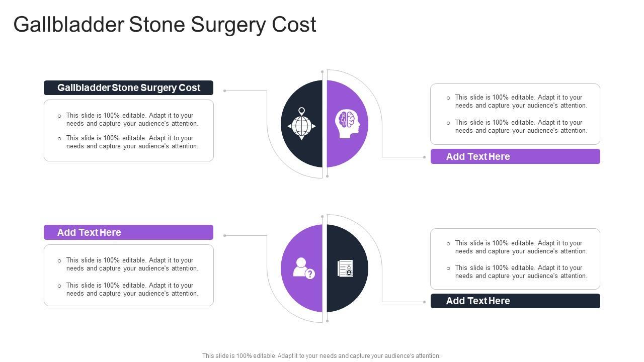Click the brain head profile icon
This screenshot has width=644, height=362.
348,124
